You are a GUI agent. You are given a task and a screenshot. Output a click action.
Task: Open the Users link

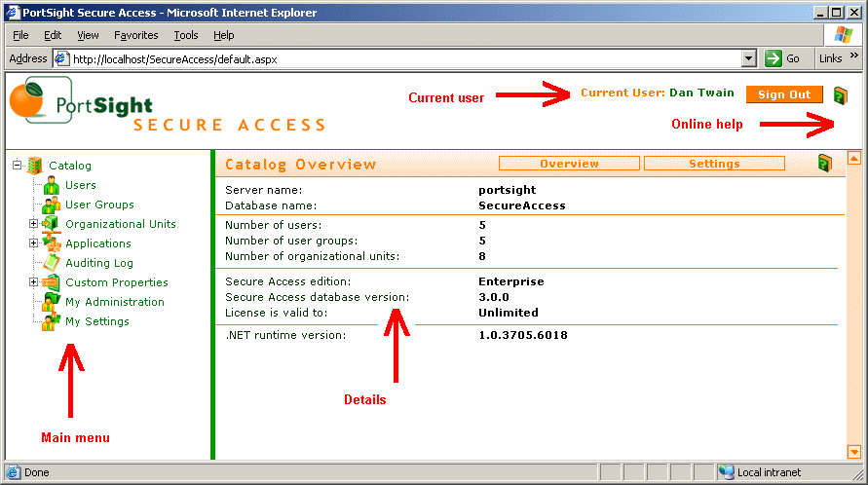click(x=80, y=185)
